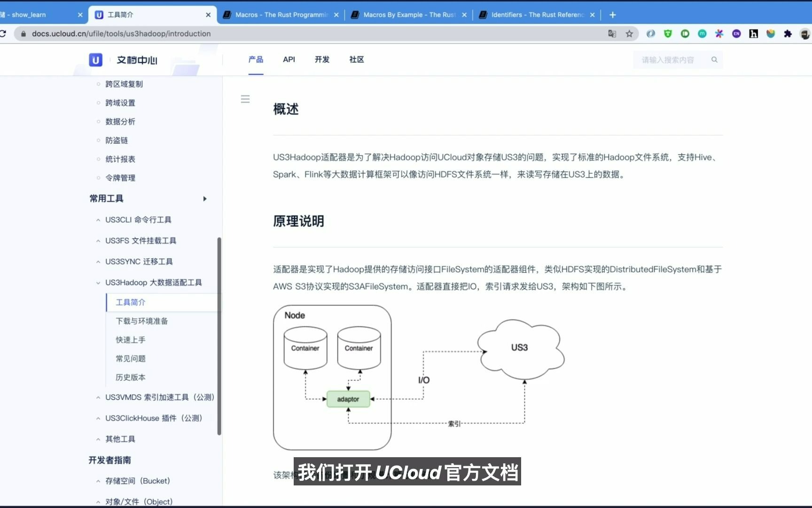Toggle the sidebar hamburger menu icon
This screenshot has width=812, height=508.
point(245,99)
